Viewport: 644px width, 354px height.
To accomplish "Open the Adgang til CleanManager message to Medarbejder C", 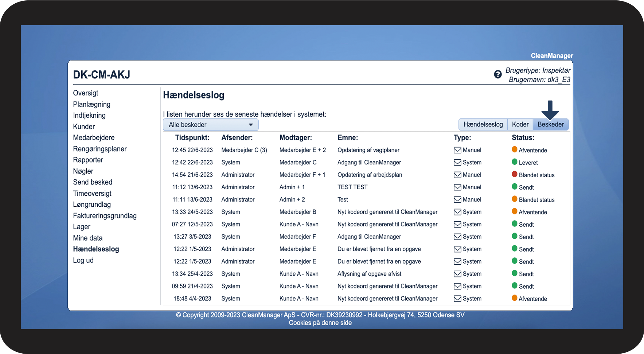I will point(369,162).
